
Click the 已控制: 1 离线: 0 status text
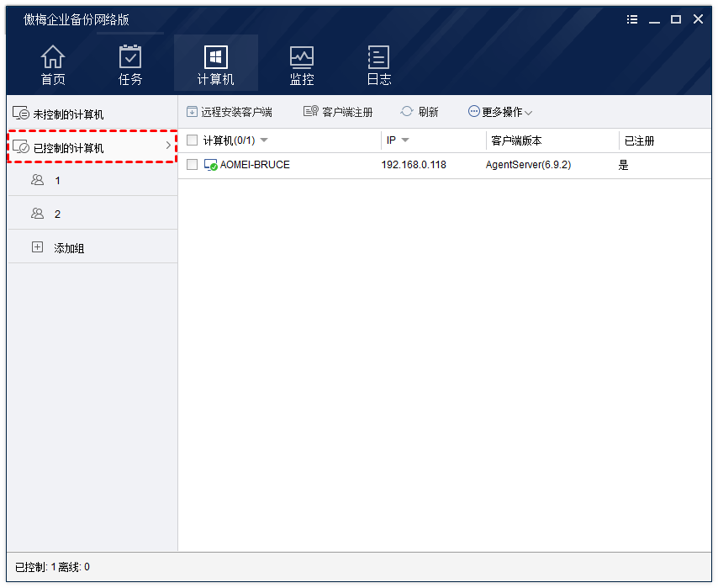pos(52,567)
